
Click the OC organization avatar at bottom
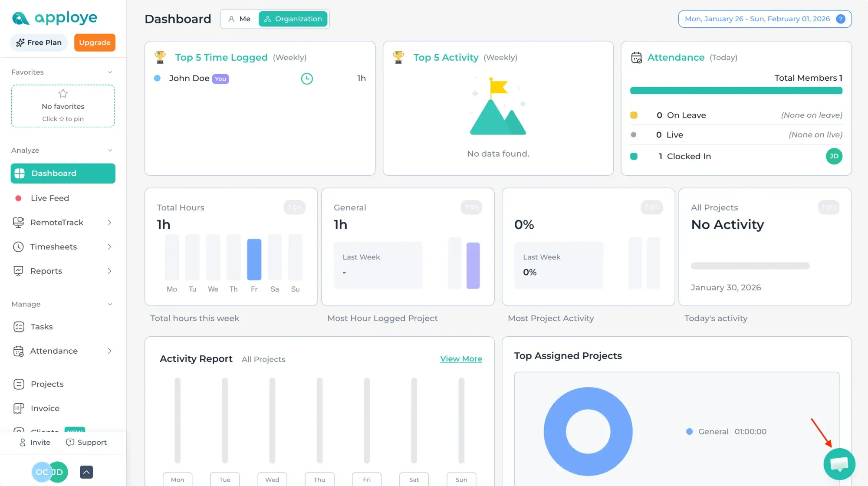tap(41, 472)
